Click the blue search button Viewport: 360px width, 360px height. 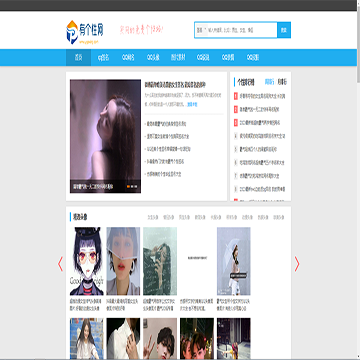point(284,30)
